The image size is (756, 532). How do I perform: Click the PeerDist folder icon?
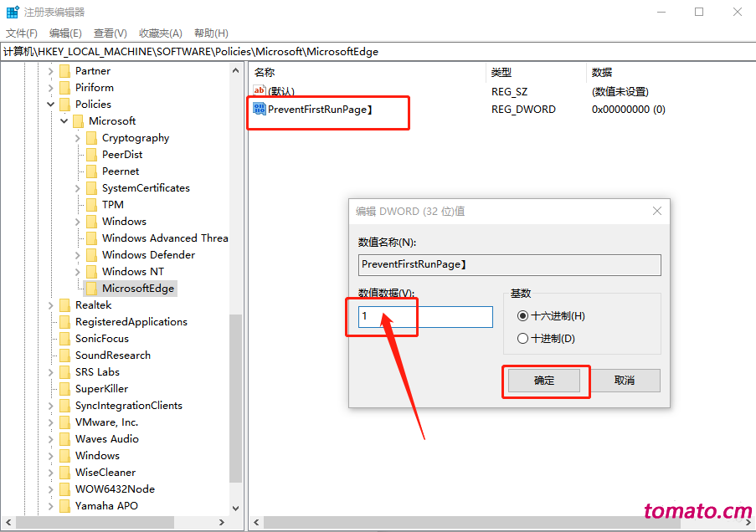(91, 155)
